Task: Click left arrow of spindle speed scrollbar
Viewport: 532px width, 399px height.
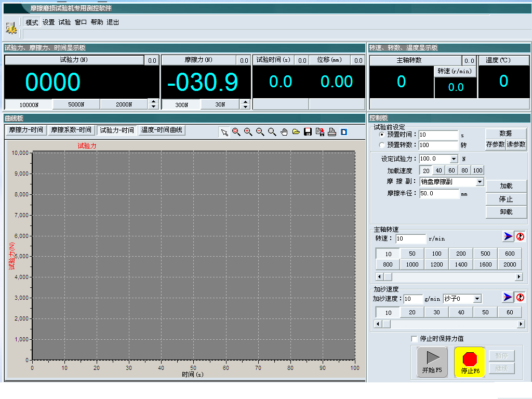Action: tap(380, 277)
